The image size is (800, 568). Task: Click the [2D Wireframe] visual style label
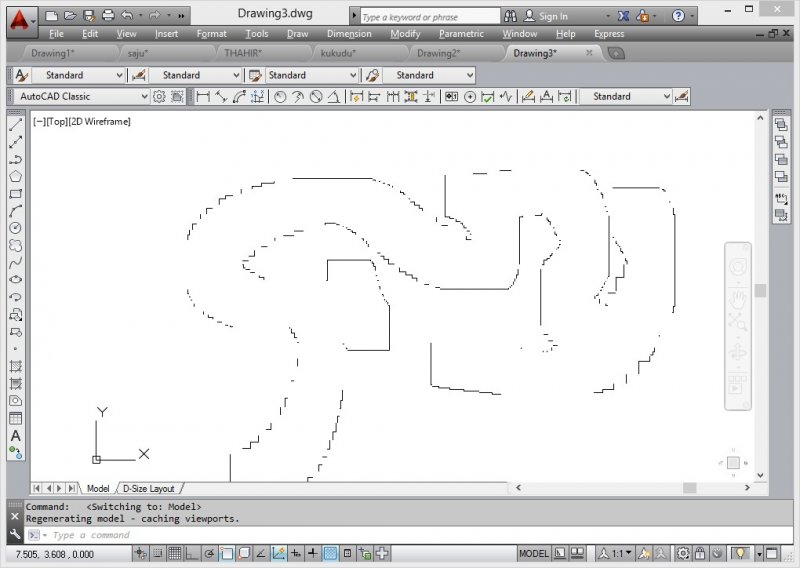[x=99, y=121]
